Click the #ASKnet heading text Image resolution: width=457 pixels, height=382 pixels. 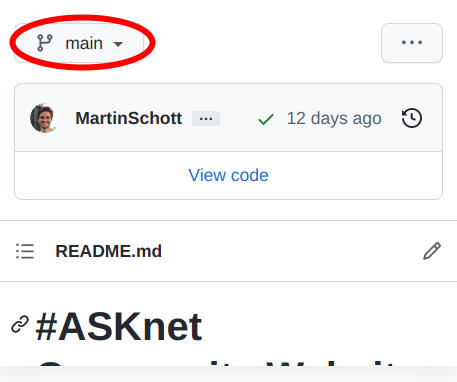click(119, 327)
